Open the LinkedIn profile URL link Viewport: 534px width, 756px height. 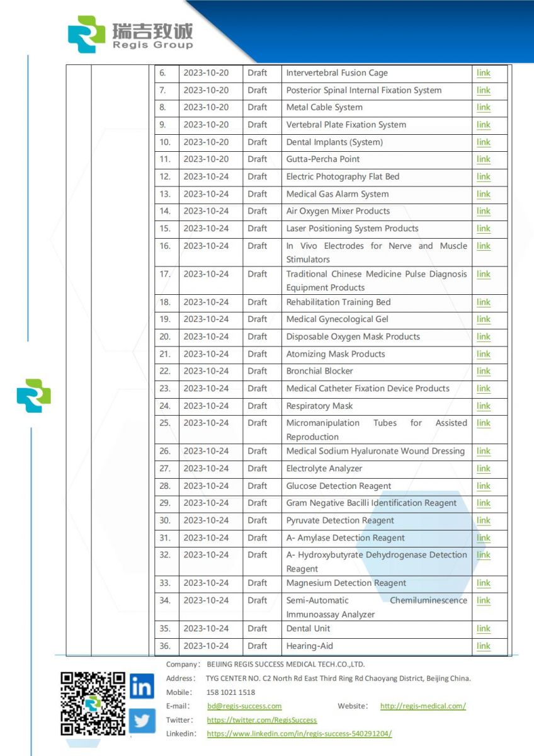[x=299, y=734]
